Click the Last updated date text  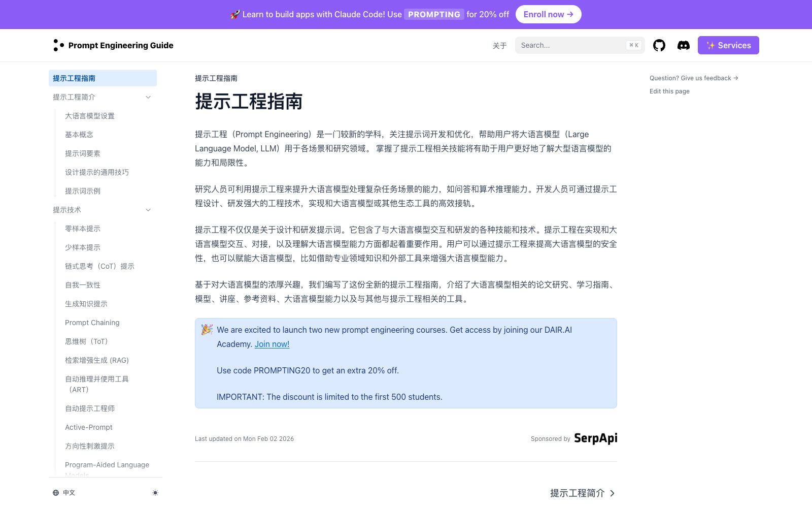[x=244, y=439]
